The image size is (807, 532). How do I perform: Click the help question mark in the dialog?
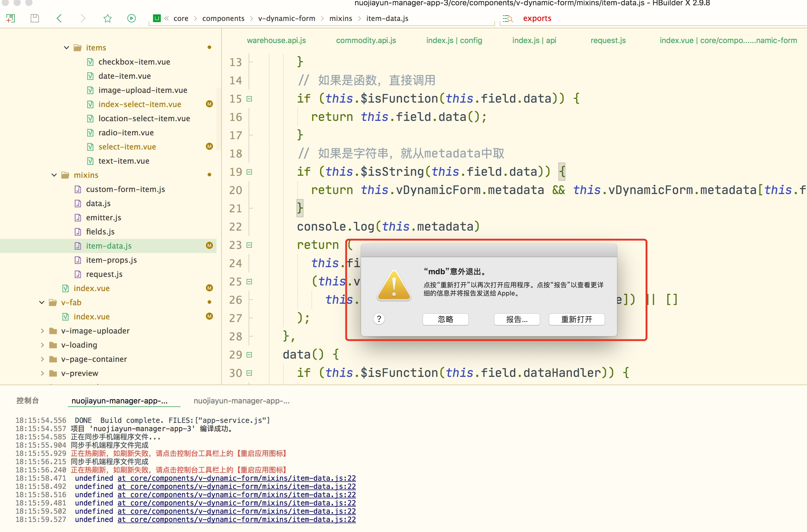tap(379, 319)
